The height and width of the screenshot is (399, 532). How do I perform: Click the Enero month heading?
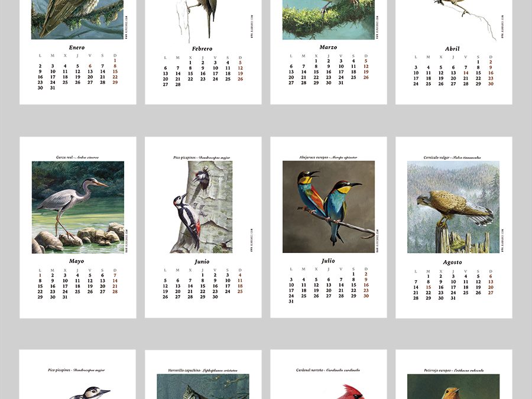pyautogui.click(x=76, y=48)
